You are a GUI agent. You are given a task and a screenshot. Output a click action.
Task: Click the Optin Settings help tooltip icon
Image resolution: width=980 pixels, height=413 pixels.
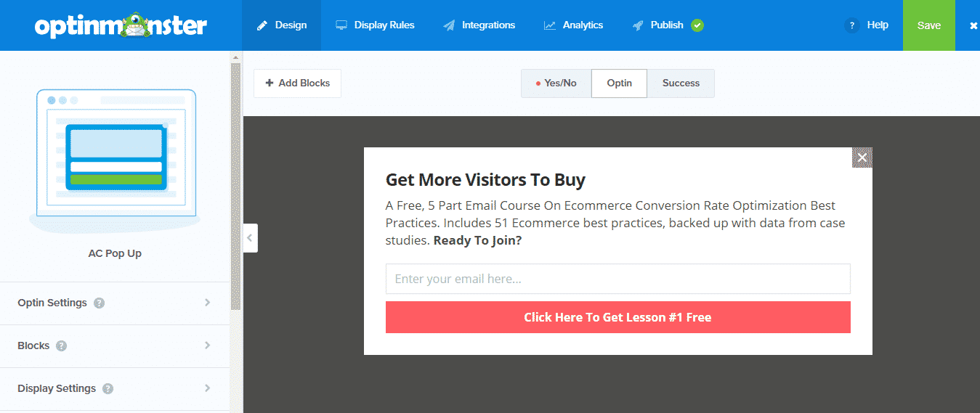[100, 303]
